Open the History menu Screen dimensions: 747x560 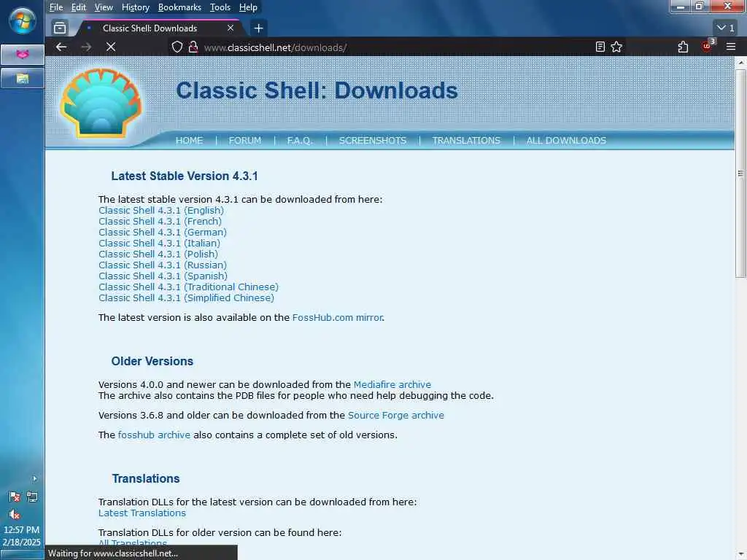135,7
